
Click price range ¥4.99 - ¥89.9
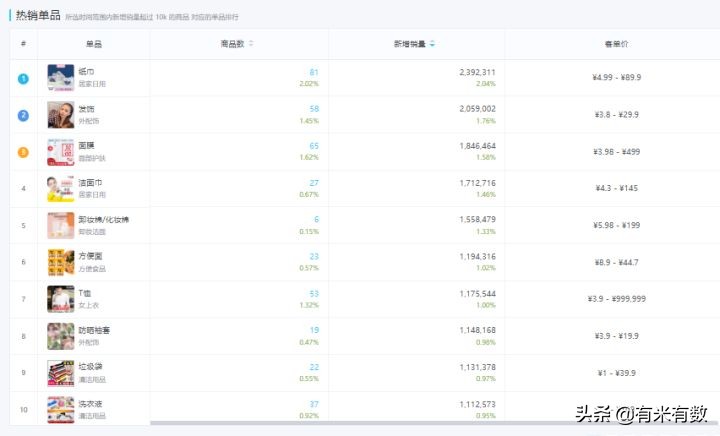click(x=616, y=77)
